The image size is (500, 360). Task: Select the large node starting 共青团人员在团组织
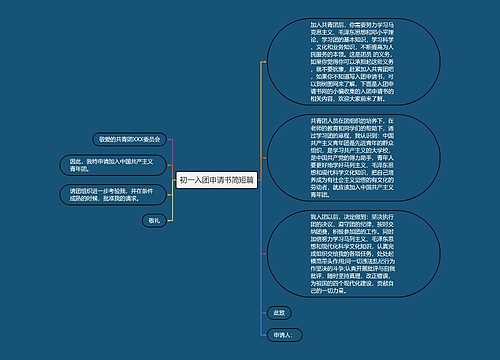pos(353,158)
